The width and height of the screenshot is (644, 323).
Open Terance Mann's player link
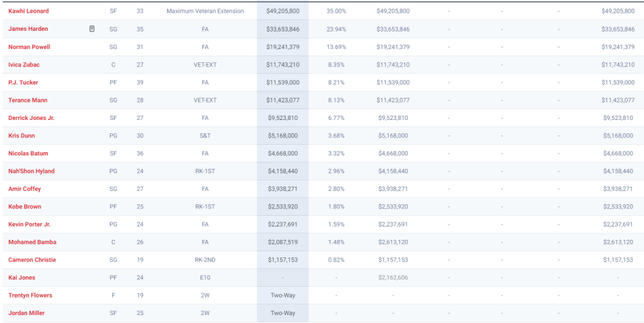point(28,100)
